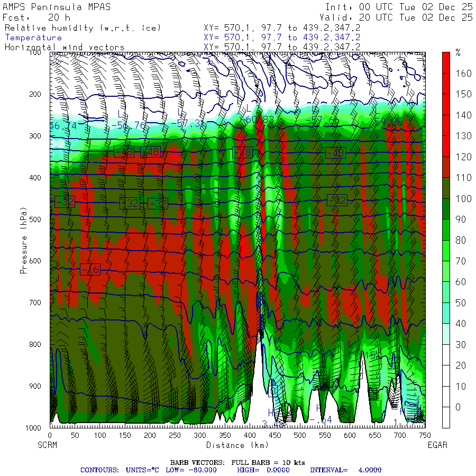
Task: Click the "Horizontal wind vectors" field label
Action: 65,48
